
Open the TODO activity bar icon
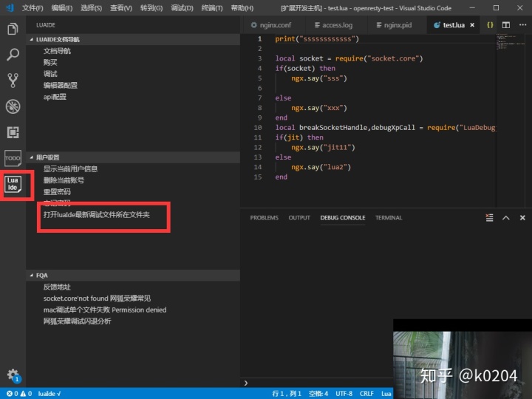(x=13, y=158)
